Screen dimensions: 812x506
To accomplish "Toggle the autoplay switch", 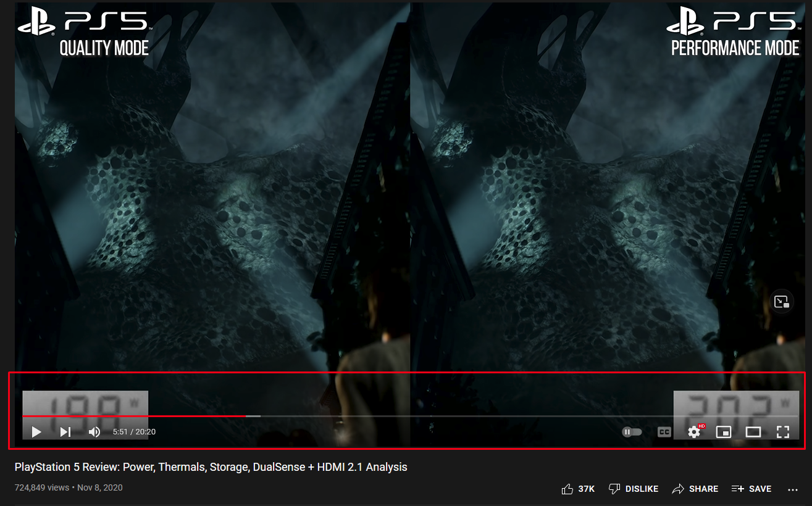I will [632, 432].
